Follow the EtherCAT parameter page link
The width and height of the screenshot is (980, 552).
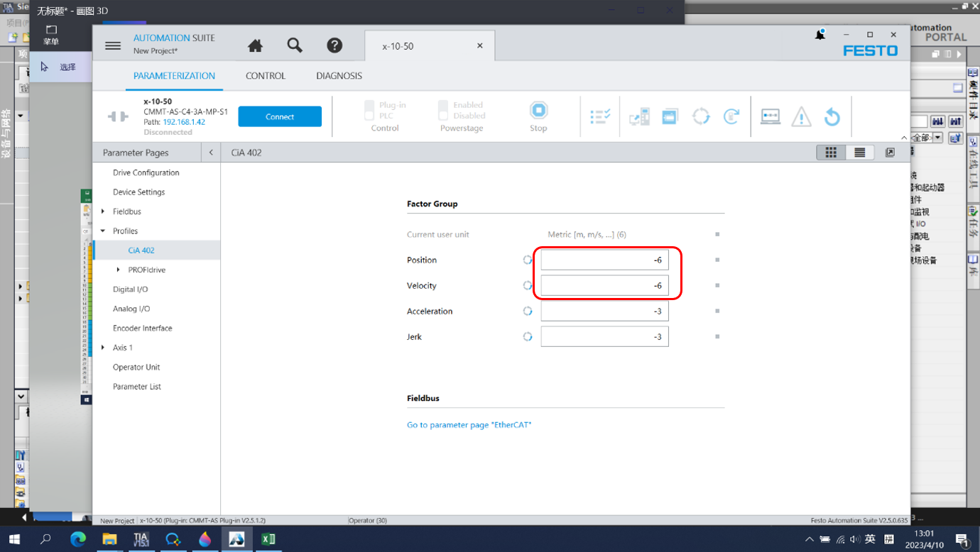point(469,425)
